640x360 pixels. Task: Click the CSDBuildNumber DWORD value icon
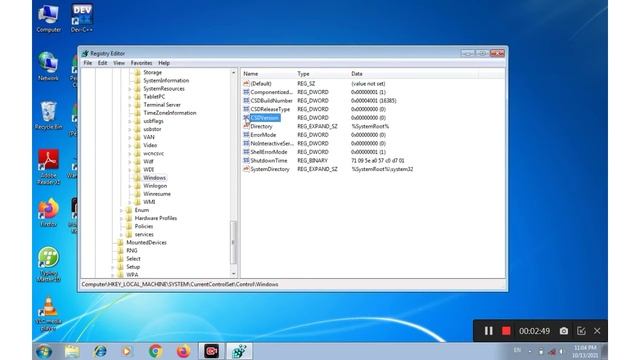point(246,100)
